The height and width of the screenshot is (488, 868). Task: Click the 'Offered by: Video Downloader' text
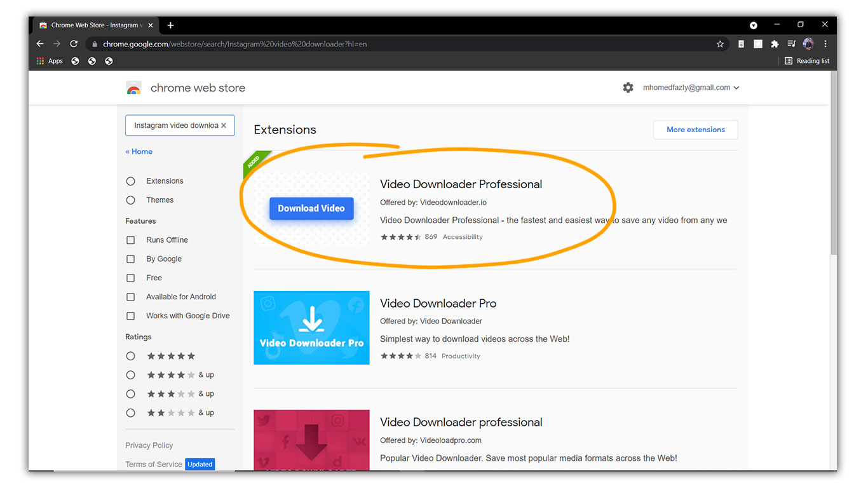click(431, 322)
